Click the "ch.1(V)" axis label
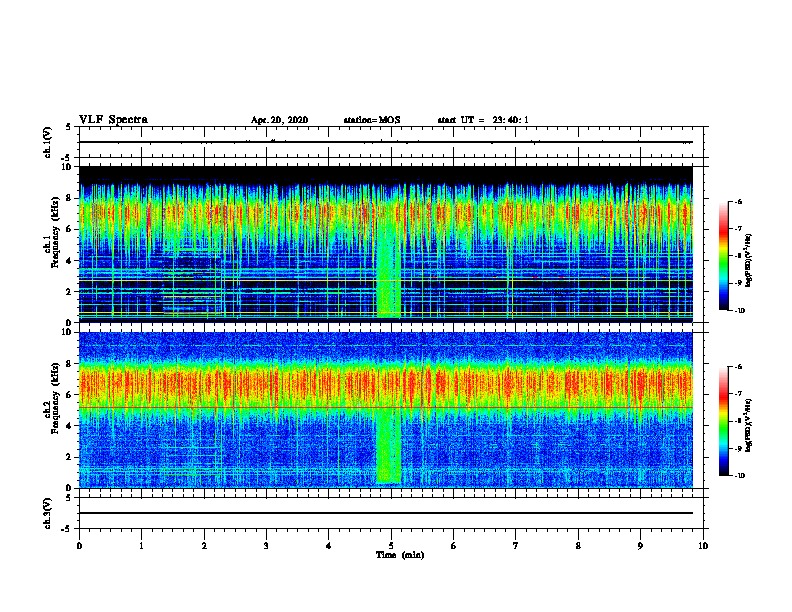 pos(48,142)
